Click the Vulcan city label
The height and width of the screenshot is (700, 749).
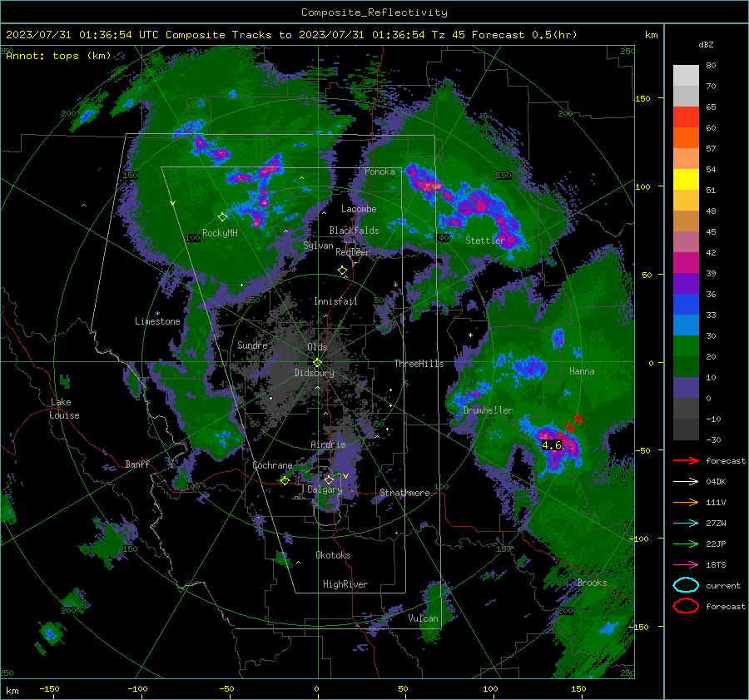point(423,618)
